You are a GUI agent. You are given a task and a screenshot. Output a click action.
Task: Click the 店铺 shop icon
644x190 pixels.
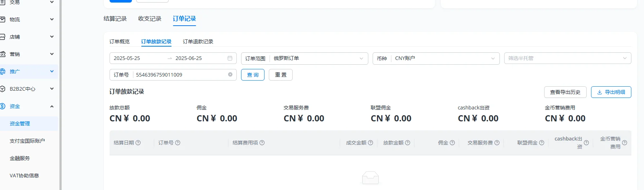[x=2, y=37]
